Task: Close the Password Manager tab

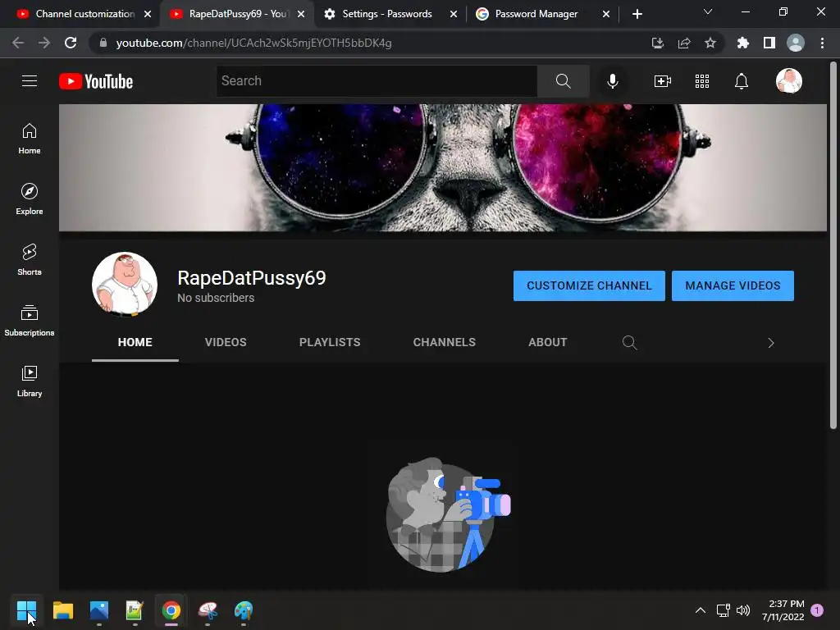Action: [x=606, y=14]
